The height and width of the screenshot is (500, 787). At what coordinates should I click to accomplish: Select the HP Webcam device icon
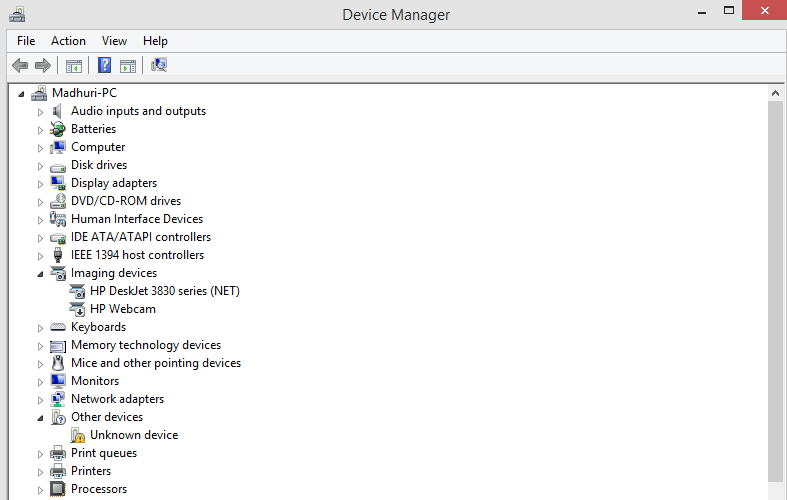[x=78, y=309]
